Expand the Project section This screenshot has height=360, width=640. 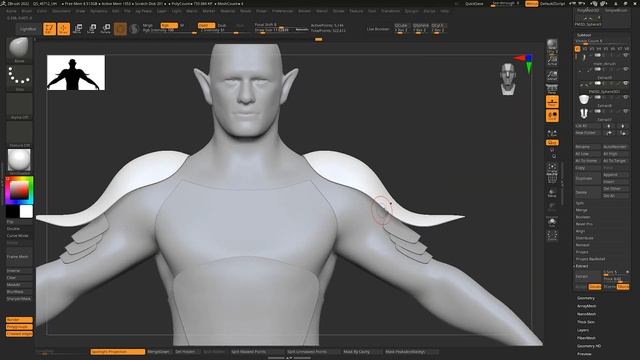pos(582,252)
